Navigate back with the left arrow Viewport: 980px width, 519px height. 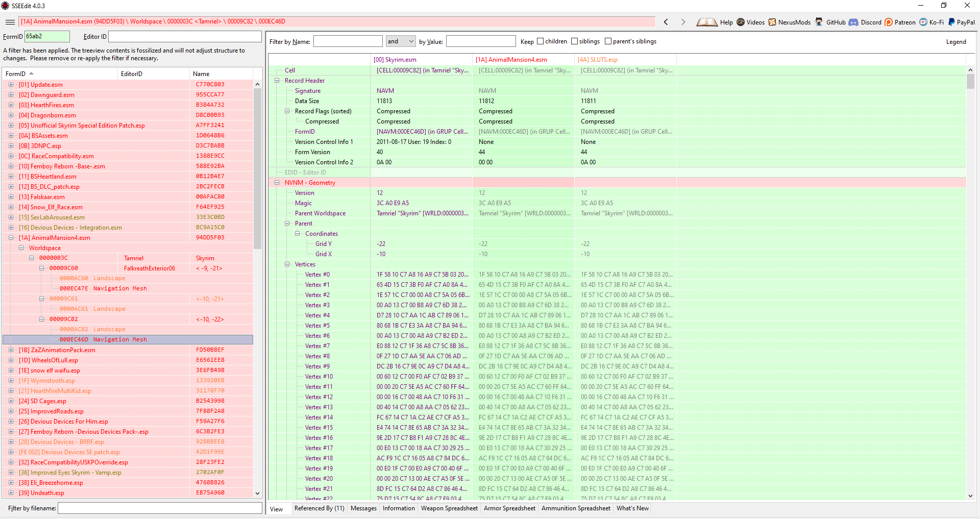(x=666, y=22)
